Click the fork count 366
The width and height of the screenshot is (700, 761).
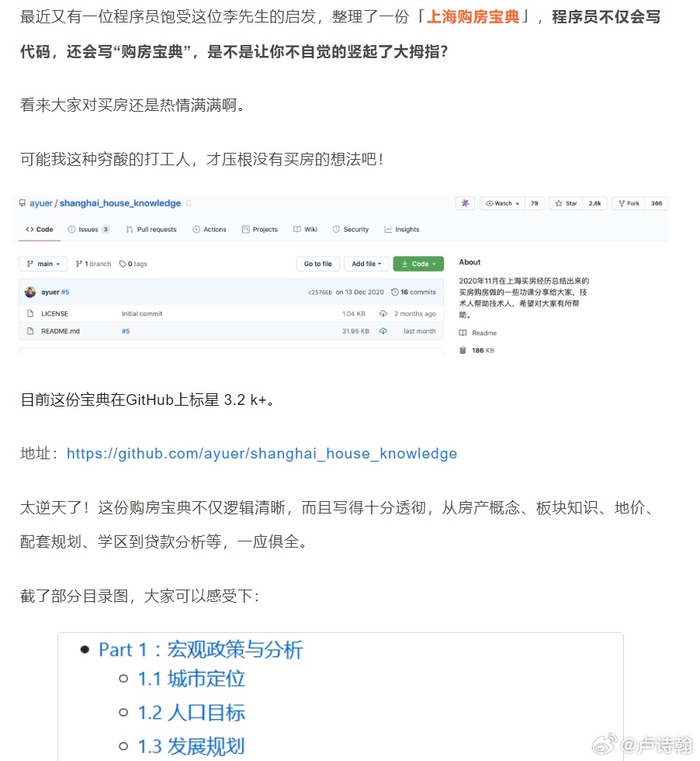tap(657, 203)
